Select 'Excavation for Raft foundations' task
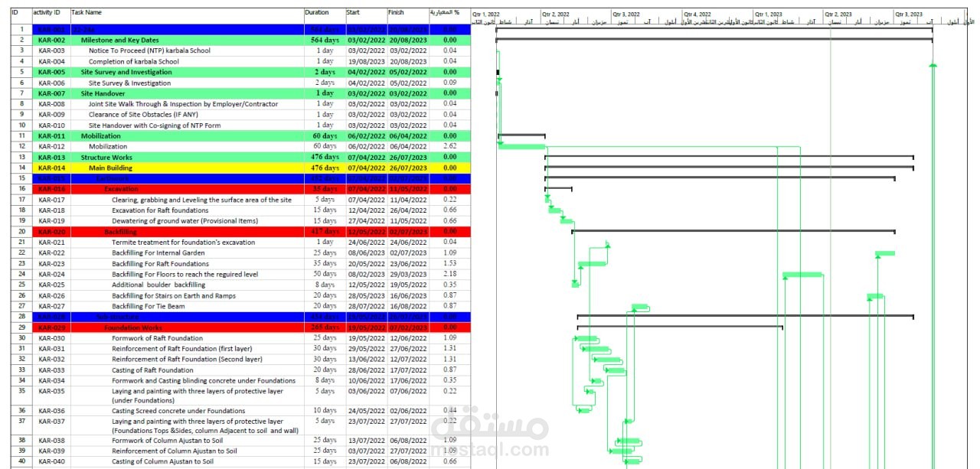 coord(160,210)
